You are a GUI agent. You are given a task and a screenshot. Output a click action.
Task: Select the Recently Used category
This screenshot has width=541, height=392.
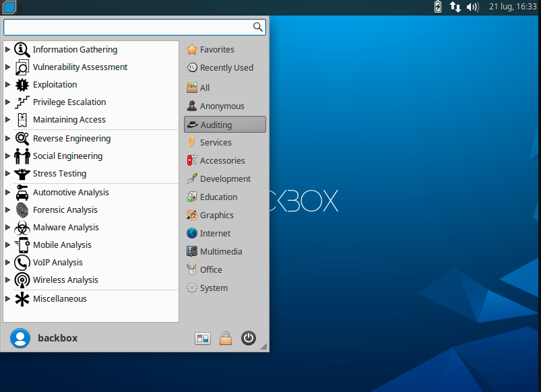click(225, 67)
